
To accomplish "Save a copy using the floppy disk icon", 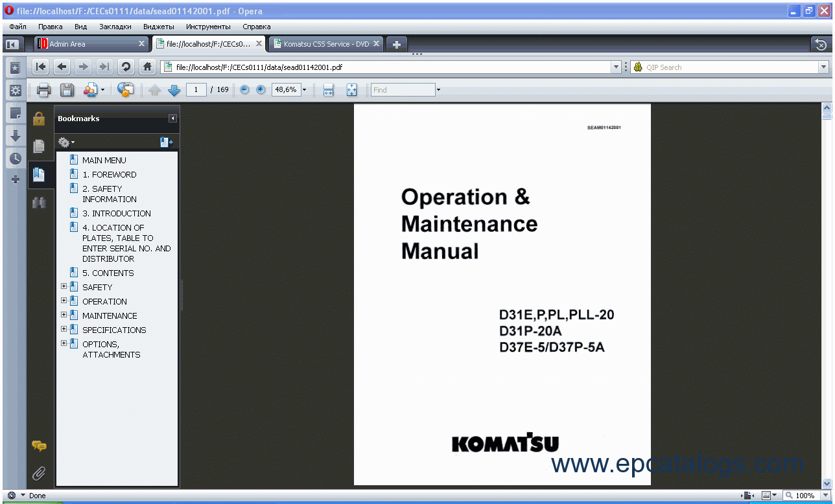I will pos(67,90).
